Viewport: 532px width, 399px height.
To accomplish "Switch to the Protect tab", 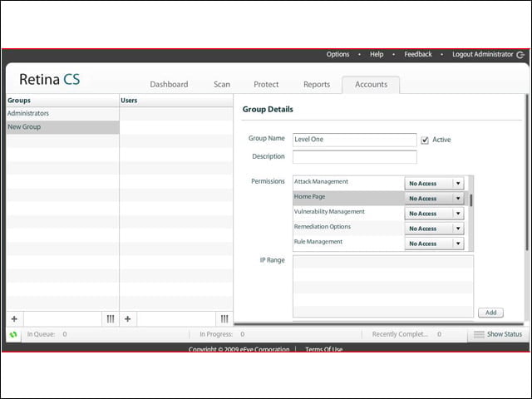I will pos(266,85).
